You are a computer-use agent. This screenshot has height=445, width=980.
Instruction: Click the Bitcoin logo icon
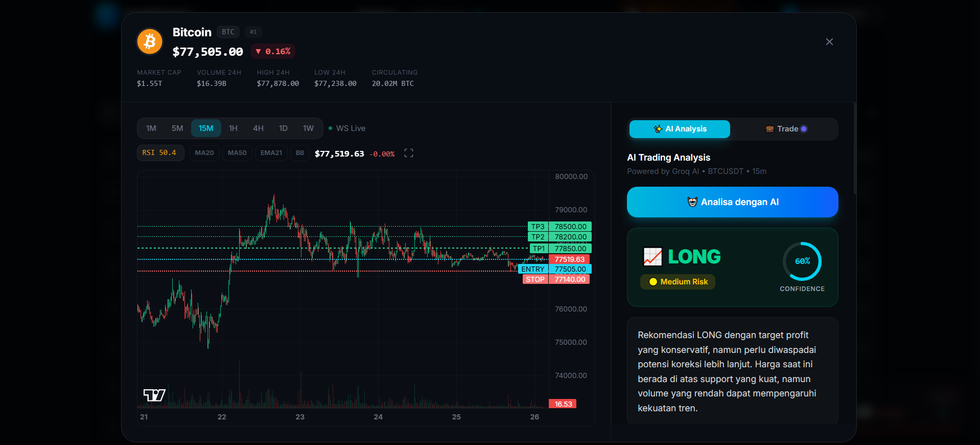click(x=150, y=41)
